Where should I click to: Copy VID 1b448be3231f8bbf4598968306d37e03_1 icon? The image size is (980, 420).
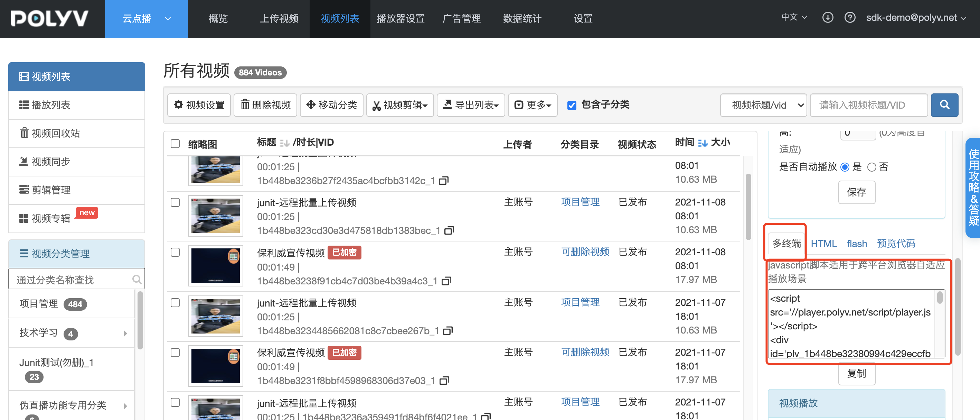[444, 381]
